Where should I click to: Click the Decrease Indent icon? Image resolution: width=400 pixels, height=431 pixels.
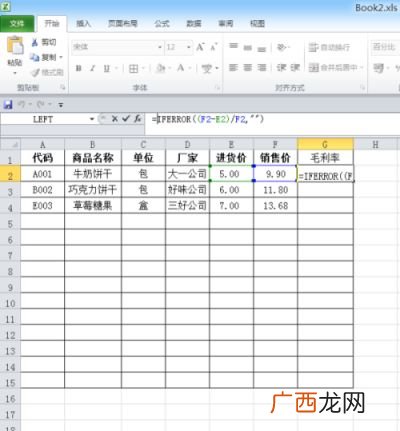pyautogui.click(x=281, y=68)
